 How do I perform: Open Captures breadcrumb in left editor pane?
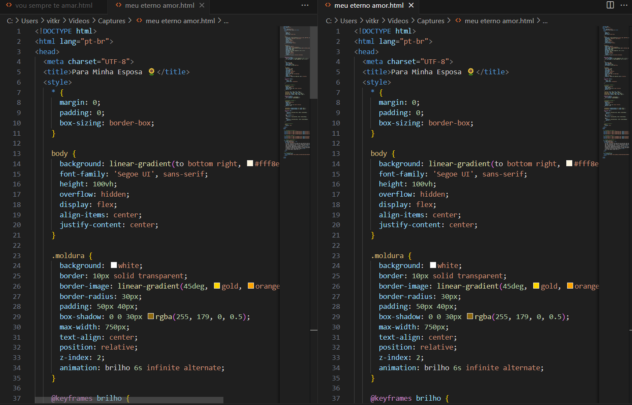coord(112,21)
